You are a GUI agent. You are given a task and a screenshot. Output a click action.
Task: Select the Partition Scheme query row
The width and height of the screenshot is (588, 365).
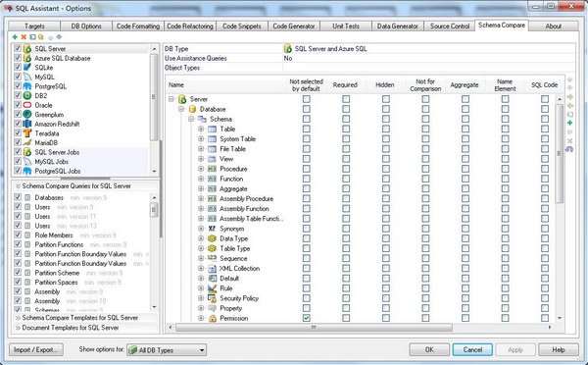(81, 273)
